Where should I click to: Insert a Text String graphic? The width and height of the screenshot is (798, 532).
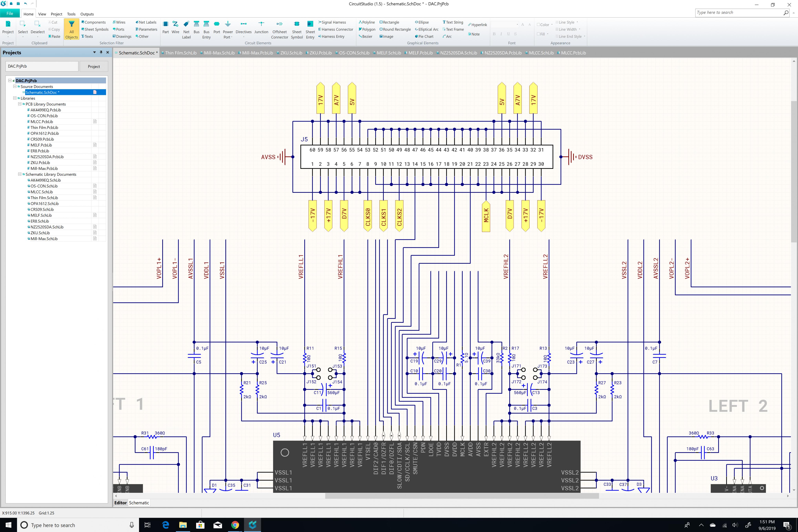pos(453,22)
